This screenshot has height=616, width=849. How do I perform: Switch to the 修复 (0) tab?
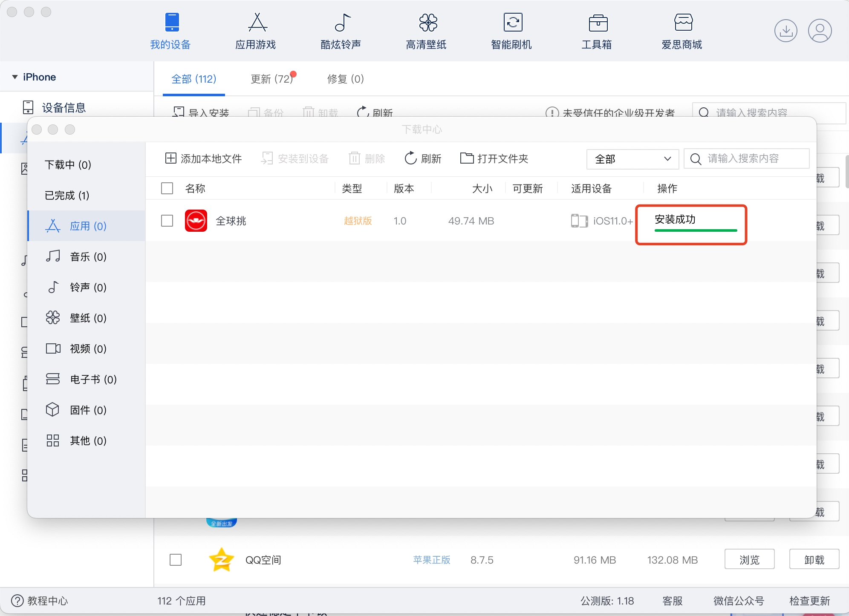point(345,79)
